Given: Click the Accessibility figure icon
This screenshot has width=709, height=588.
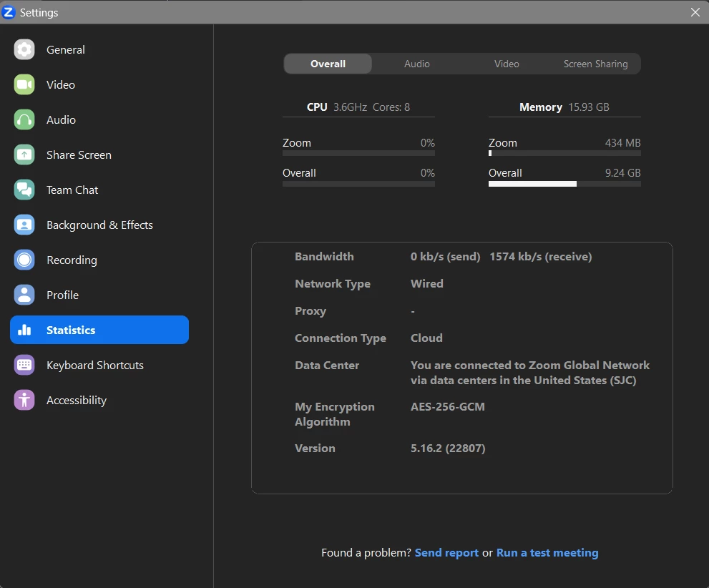Looking at the screenshot, I should click(24, 400).
